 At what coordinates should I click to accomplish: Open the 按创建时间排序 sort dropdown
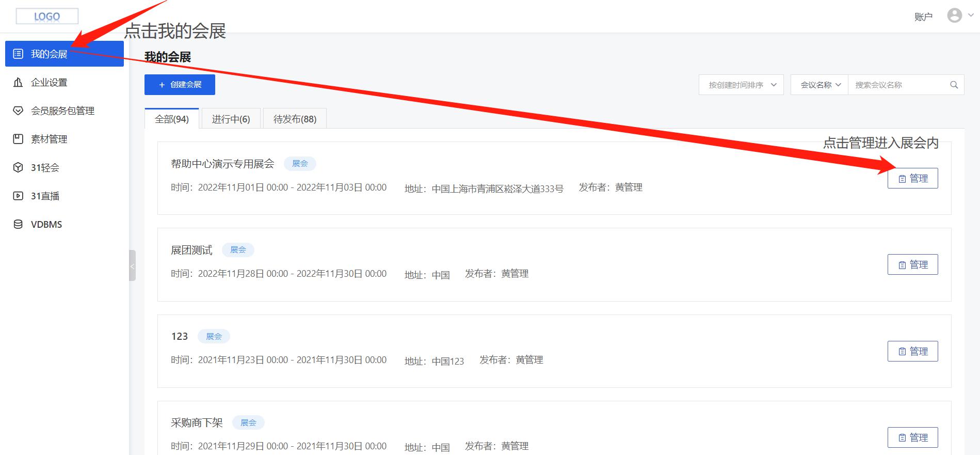(741, 85)
